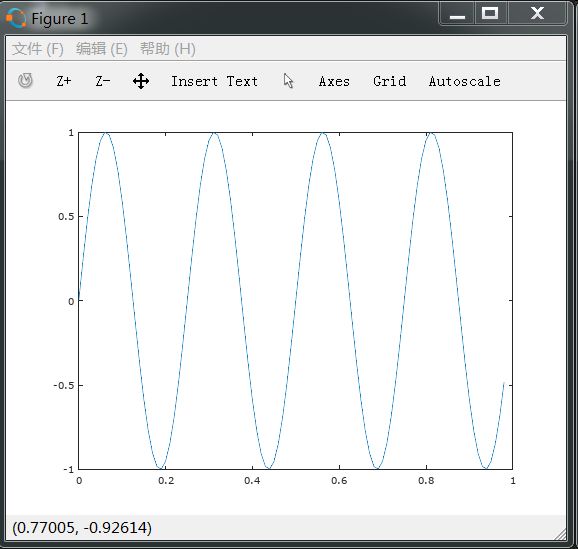Viewport: 578px width, 549px height.
Task: Select the pan tool with four arrows
Action: click(141, 81)
